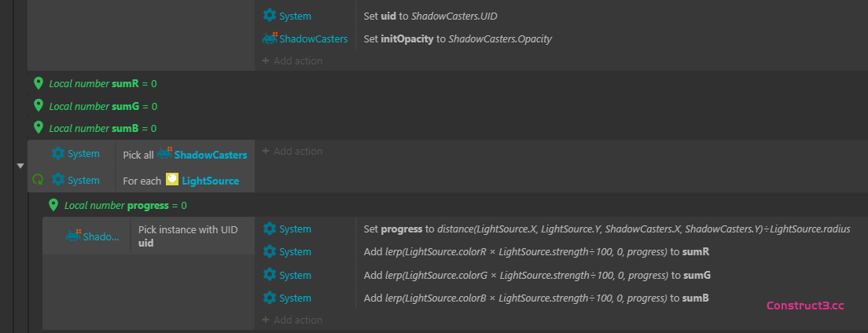Viewport: 868px width, 333px height.
Task: Click the yellow LightSource object icon
Action: [x=172, y=180]
